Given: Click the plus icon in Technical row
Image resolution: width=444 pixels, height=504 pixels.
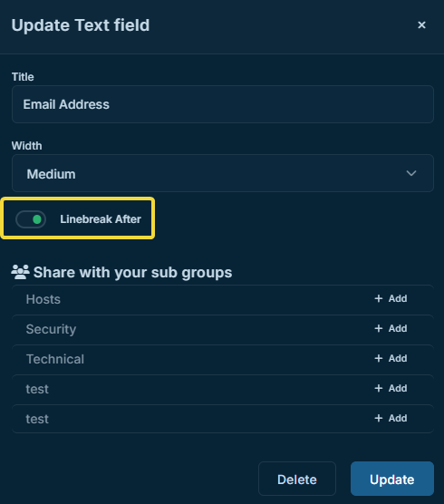Looking at the screenshot, I should pyautogui.click(x=379, y=358).
